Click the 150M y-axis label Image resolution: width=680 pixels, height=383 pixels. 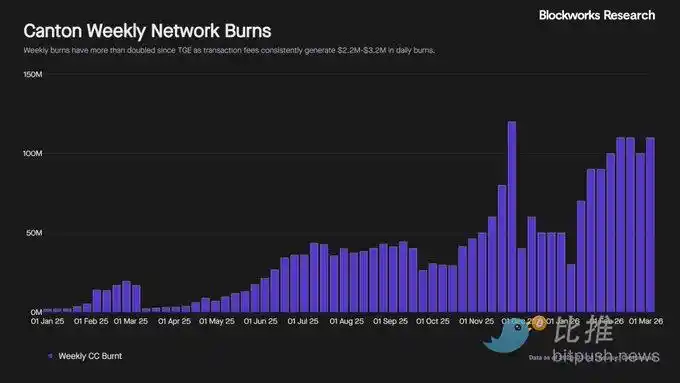(x=33, y=75)
